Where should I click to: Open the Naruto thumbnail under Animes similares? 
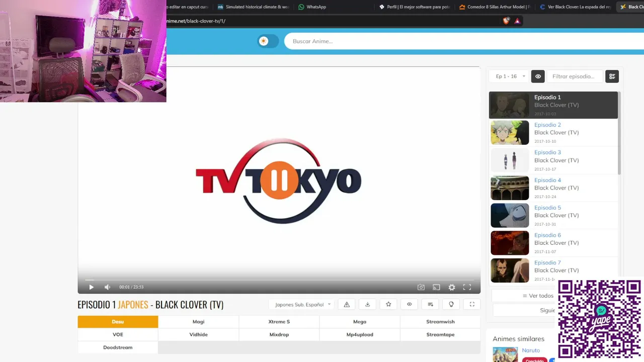click(x=505, y=354)
